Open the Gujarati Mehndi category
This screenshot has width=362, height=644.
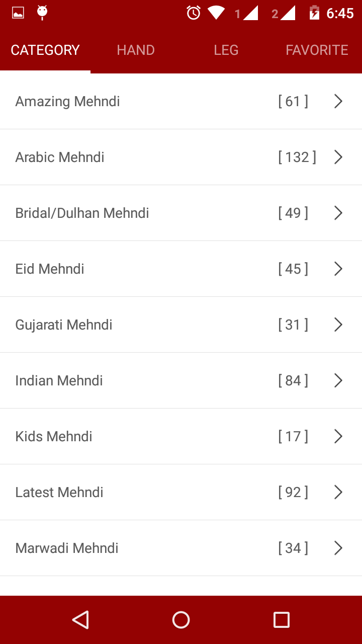click(x=181, y=325)
